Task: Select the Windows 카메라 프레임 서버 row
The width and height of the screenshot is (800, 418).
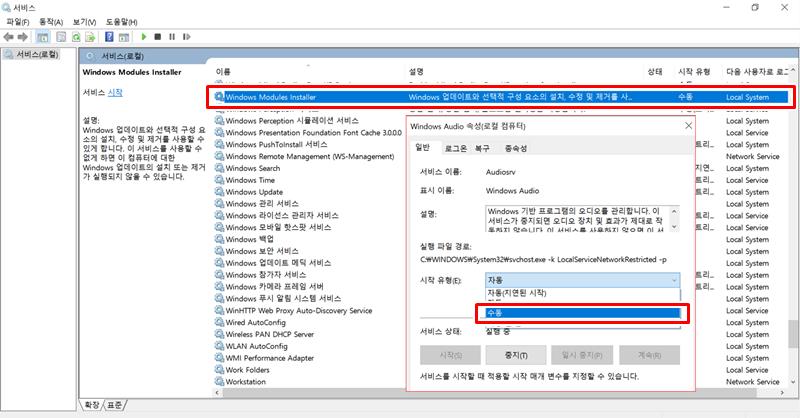Action: pyautogui.click(x=309, y=286)
